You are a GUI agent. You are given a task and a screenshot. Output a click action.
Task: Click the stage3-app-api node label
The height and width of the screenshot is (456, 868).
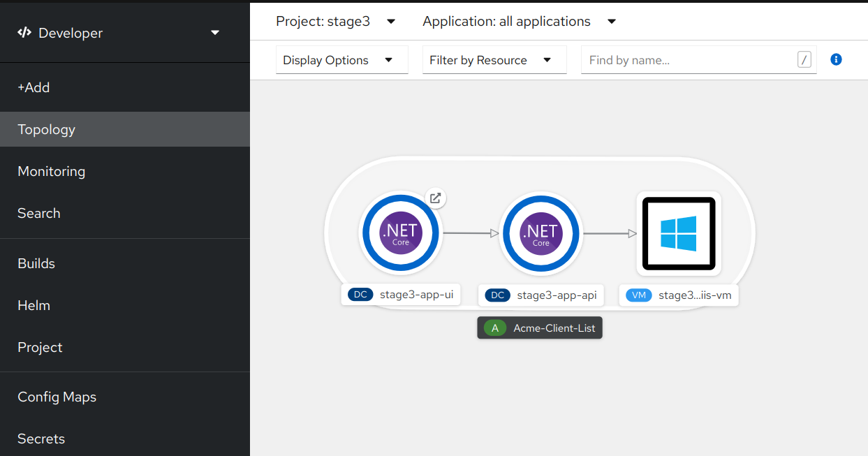tap(556, 295)
